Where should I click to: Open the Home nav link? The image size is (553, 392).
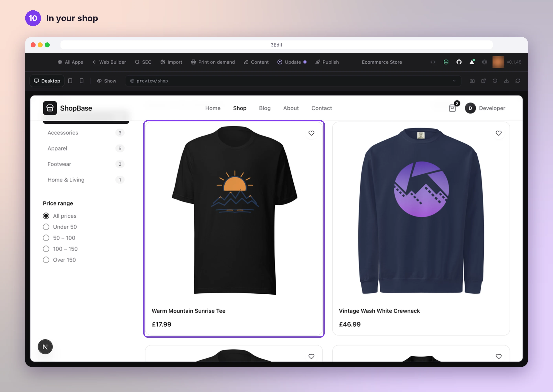(x=213, y=108)
